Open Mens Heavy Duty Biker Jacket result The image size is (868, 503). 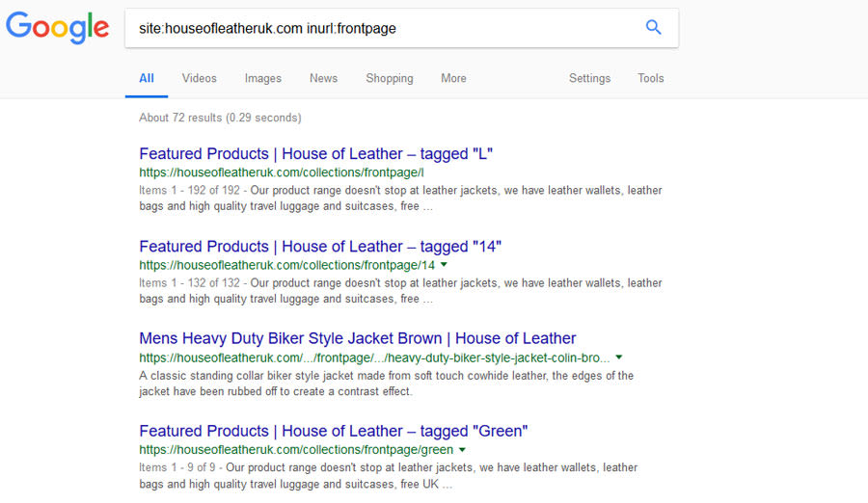click(x=358, y=338)
